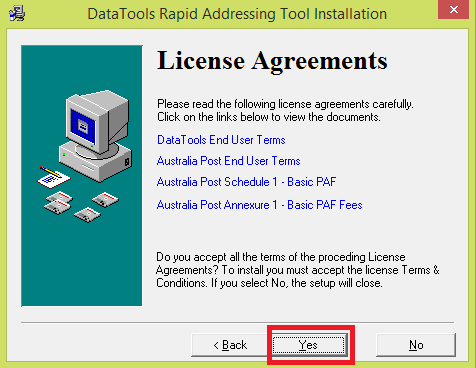Click the window title DataTools Rapid Addressing Tool Installation

[237, 14]
